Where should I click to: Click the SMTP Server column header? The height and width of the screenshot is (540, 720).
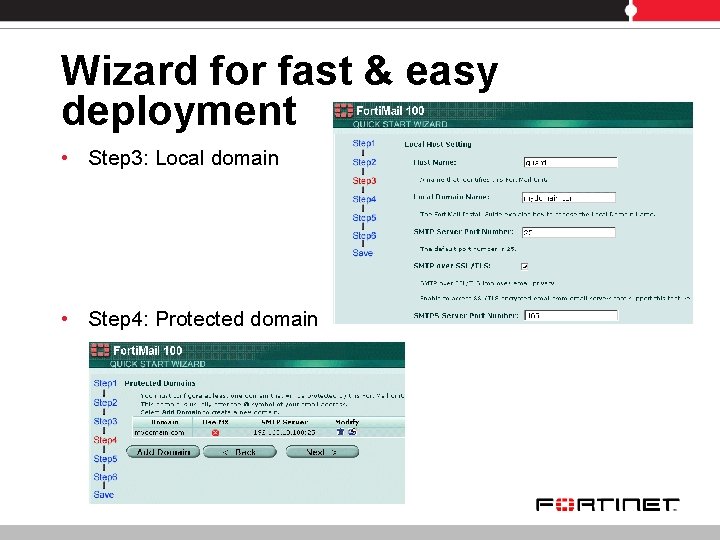[x=285, y=422]
